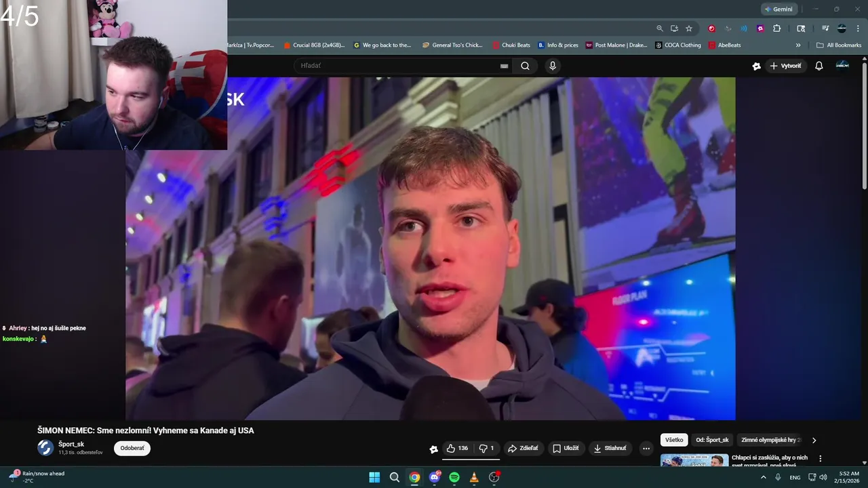Expand the hidden bookmarks chevron
868x488 pixels.
pyautogui.click(x=798, y=45)
